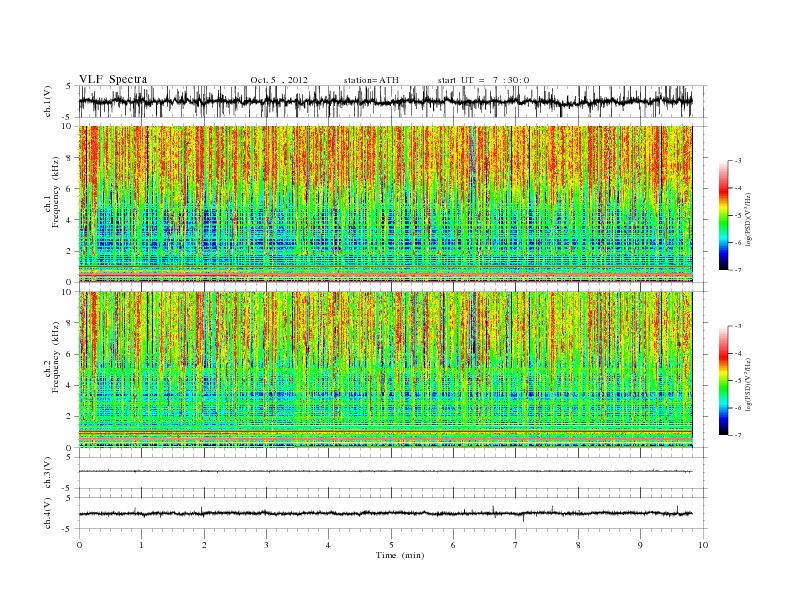Screen dimensions: 792x612
Task: Click time-axis tick label "10" minutes
Action: tap(703, 545)
